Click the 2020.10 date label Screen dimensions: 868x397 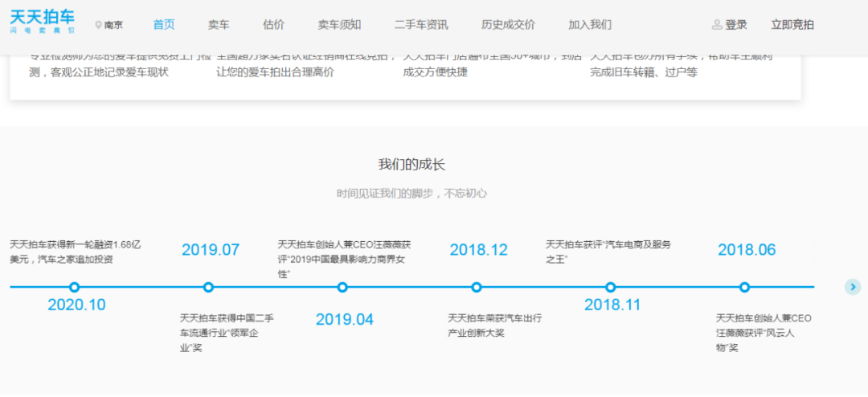pyautogui.click(x=76, y=305)
